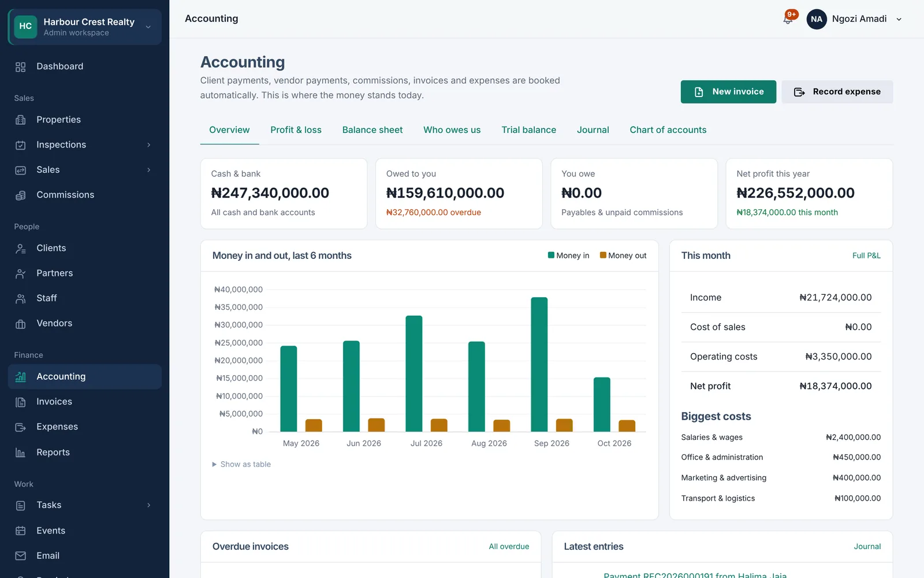
Task: Click the Sales sidebar icon
Action: pos(21,170)
